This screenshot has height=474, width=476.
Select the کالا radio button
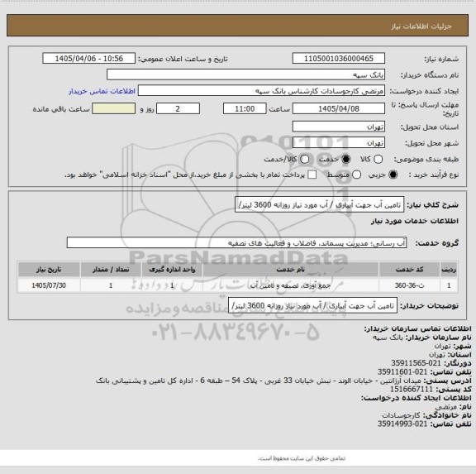tap(378, 159)
